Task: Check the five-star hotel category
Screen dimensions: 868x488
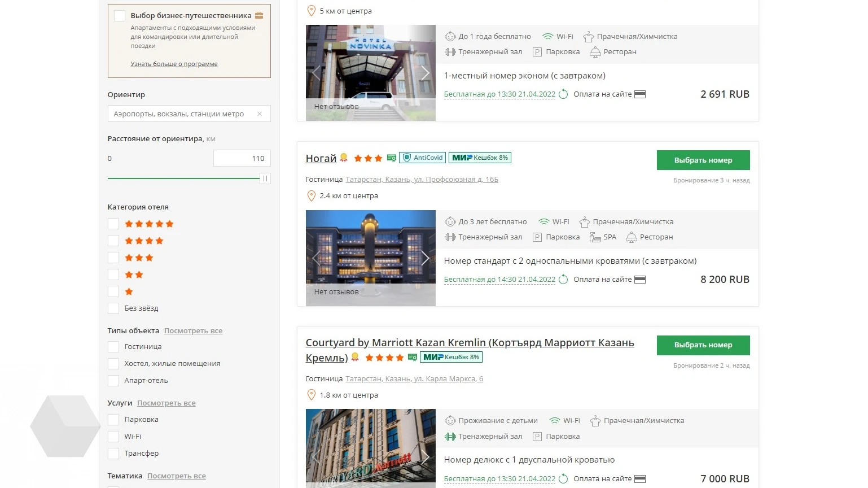Action: 113,224
